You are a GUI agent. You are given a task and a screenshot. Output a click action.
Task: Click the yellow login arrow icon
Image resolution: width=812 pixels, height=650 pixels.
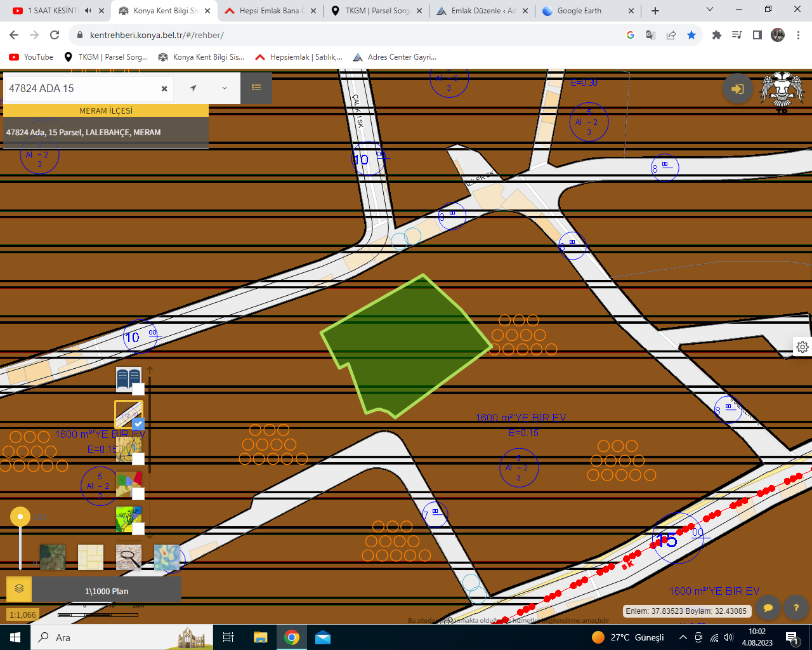click(x=738, y=89)
